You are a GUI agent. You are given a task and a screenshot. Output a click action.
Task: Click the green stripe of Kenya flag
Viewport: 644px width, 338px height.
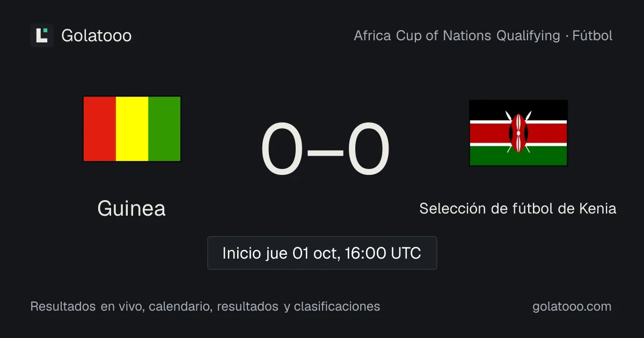click(488, 156)
